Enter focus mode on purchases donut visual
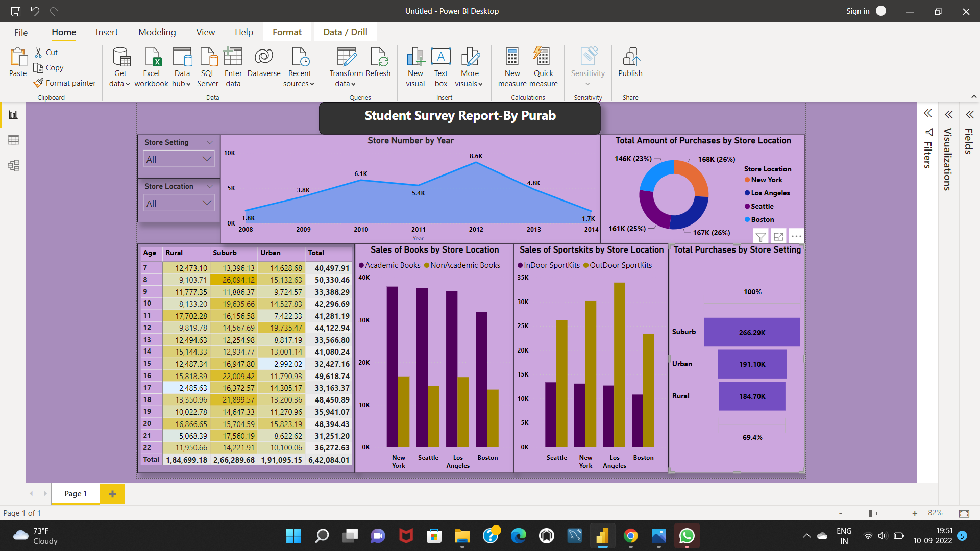980x551 pixels. coord(778,236)
